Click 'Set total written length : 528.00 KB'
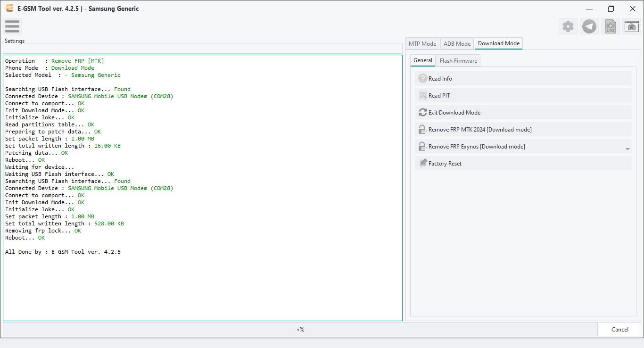This screenshot has height=348, width=644. coord(65,224)
